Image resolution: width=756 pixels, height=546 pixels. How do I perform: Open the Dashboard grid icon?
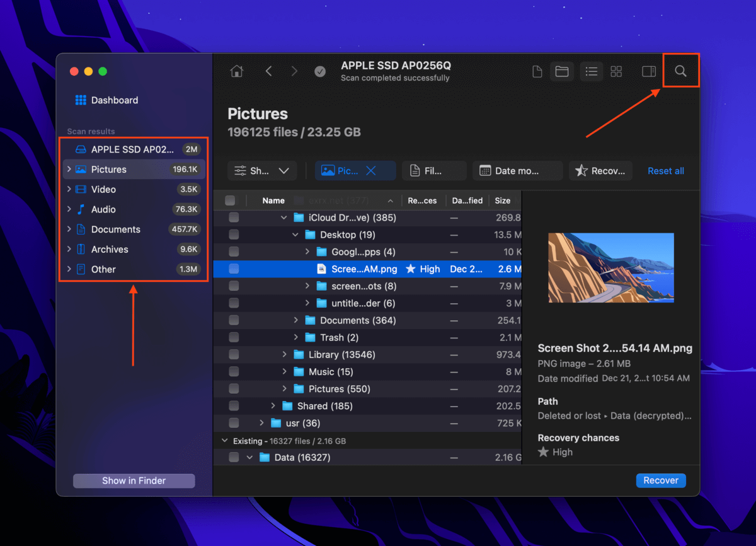coord(81,100)
